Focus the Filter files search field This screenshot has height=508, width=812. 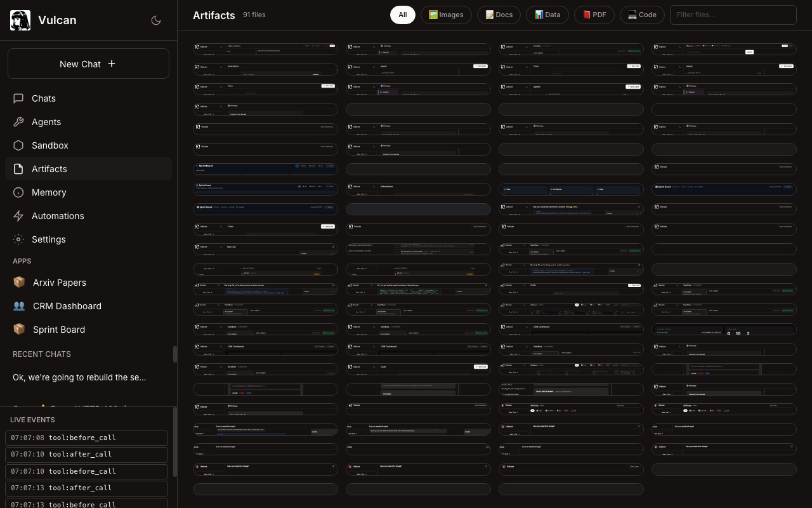733,15
